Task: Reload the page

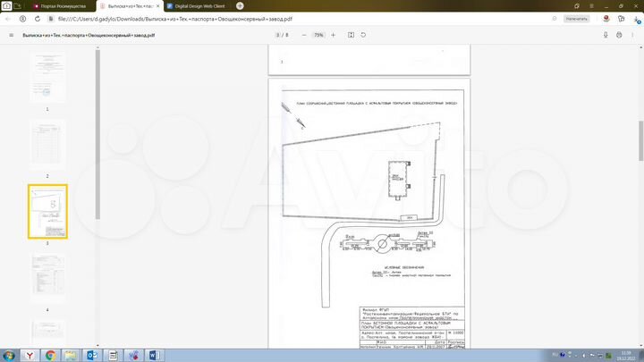Action: pos(38,19)
